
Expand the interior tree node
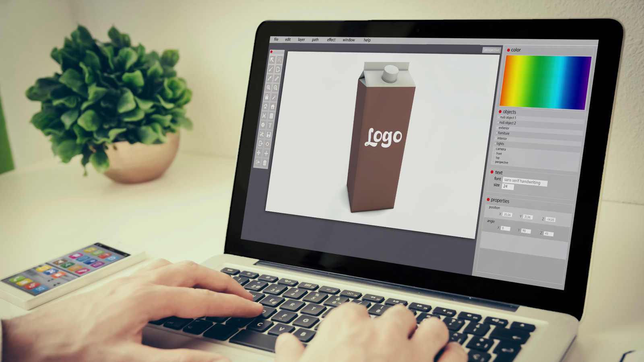(496, 138)
